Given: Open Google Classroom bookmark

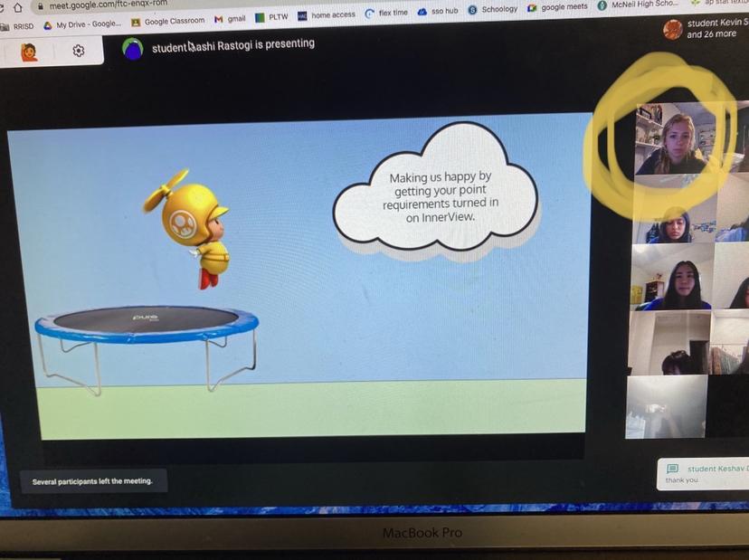Looking at the screenshot, I should coord(167,22).
